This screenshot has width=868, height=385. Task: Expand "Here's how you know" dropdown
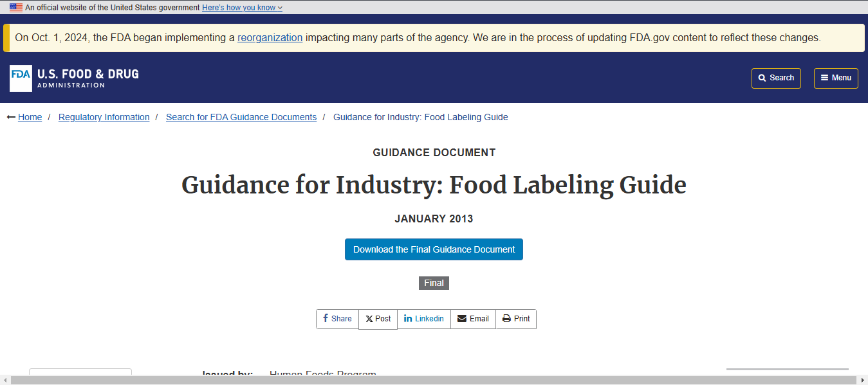(242, 8)
